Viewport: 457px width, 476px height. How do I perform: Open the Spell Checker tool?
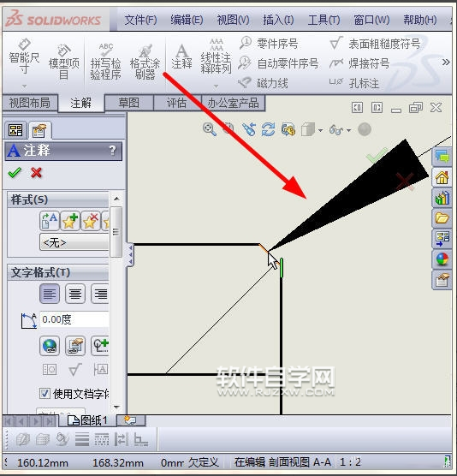[x=105, y=62]
